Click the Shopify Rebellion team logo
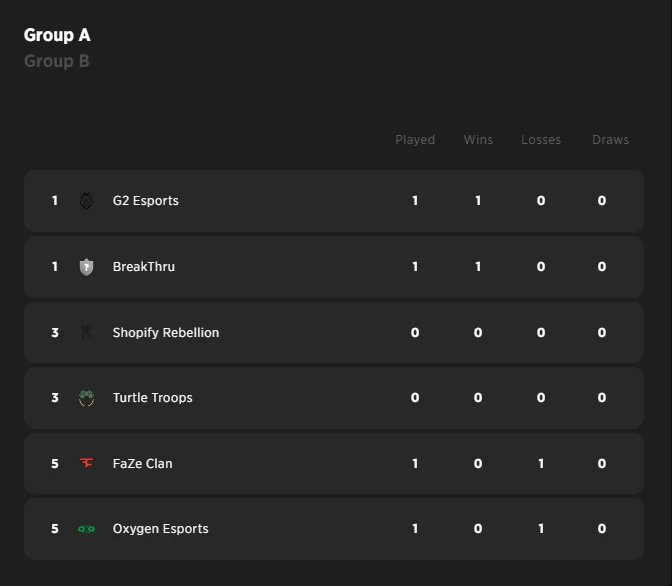Viewport: 672px width, 586px height. point(86,332)
